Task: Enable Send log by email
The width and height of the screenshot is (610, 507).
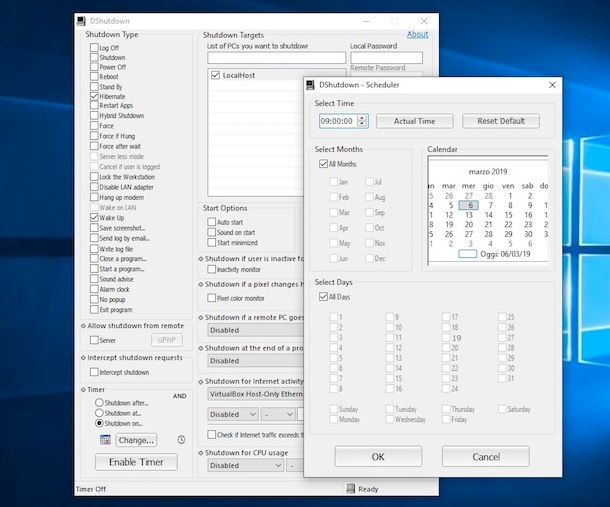Action: click(94, 238)
